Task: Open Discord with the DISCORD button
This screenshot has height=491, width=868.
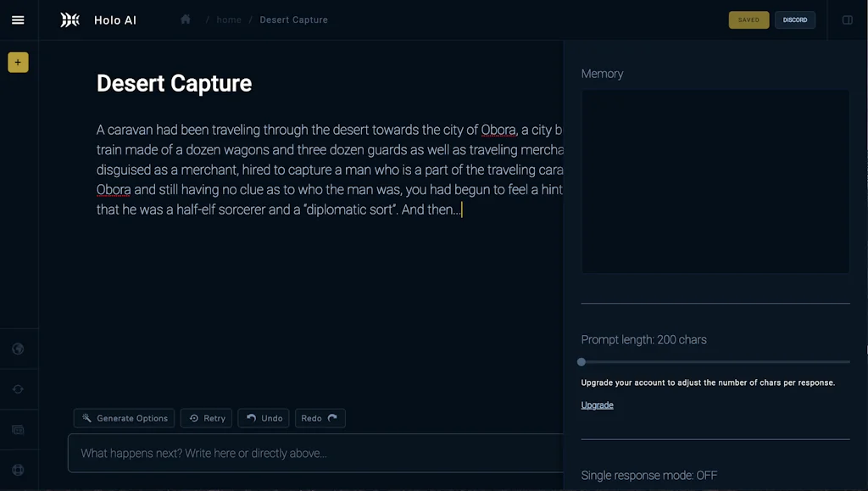Action: (794, 20)
